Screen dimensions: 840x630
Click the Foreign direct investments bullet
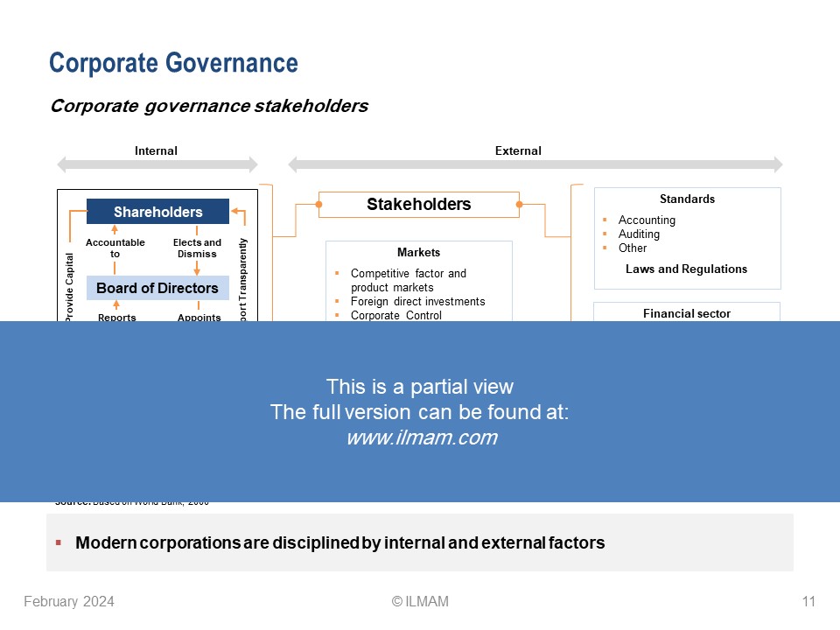coord(417,302)
